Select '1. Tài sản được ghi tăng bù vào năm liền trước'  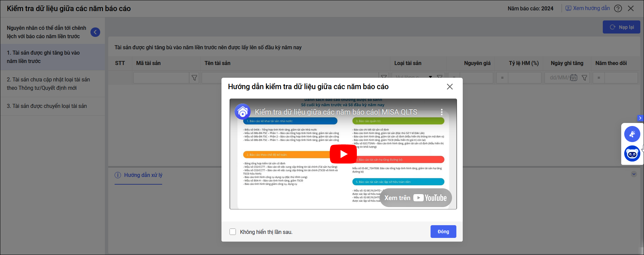click(x=53, y=57)
